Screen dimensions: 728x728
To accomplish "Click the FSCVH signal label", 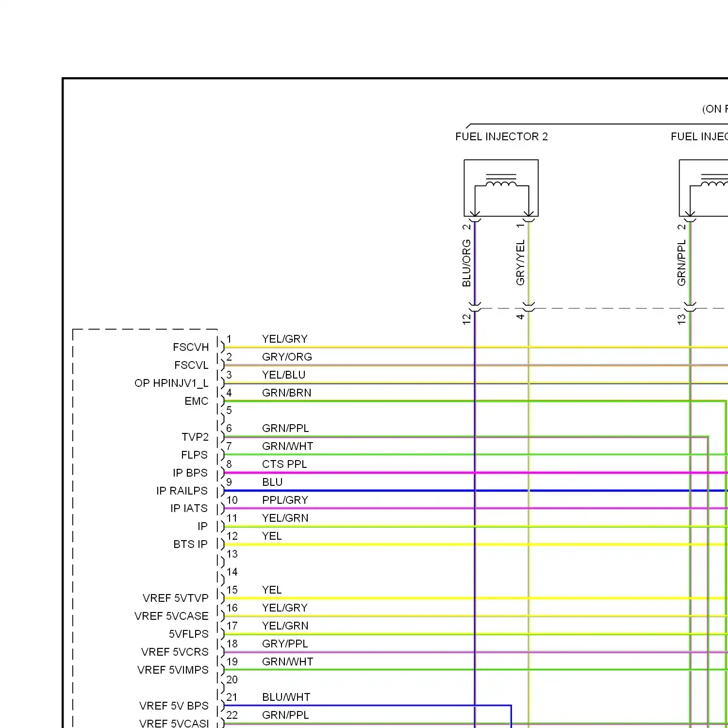I will pos(191,347).
